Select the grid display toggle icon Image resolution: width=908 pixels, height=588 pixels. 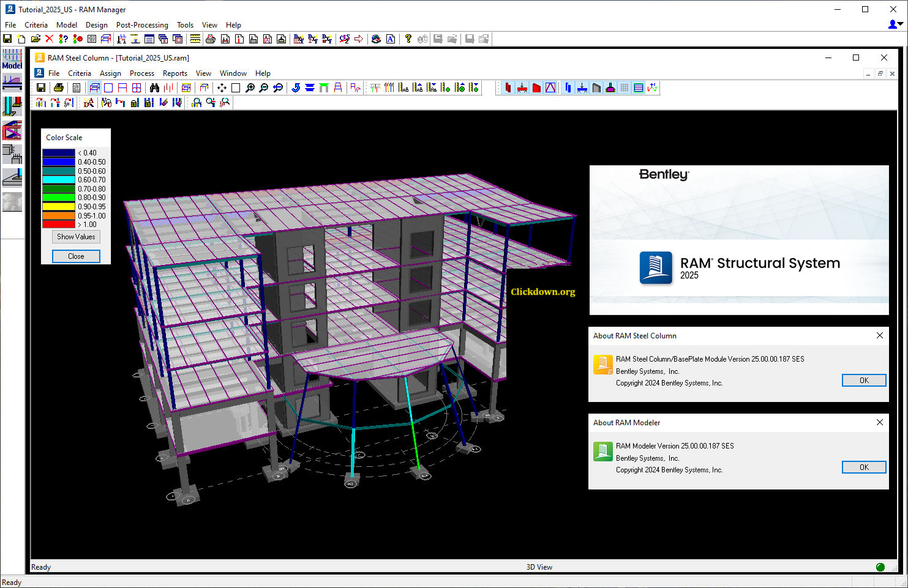click(x=624, y=87)
